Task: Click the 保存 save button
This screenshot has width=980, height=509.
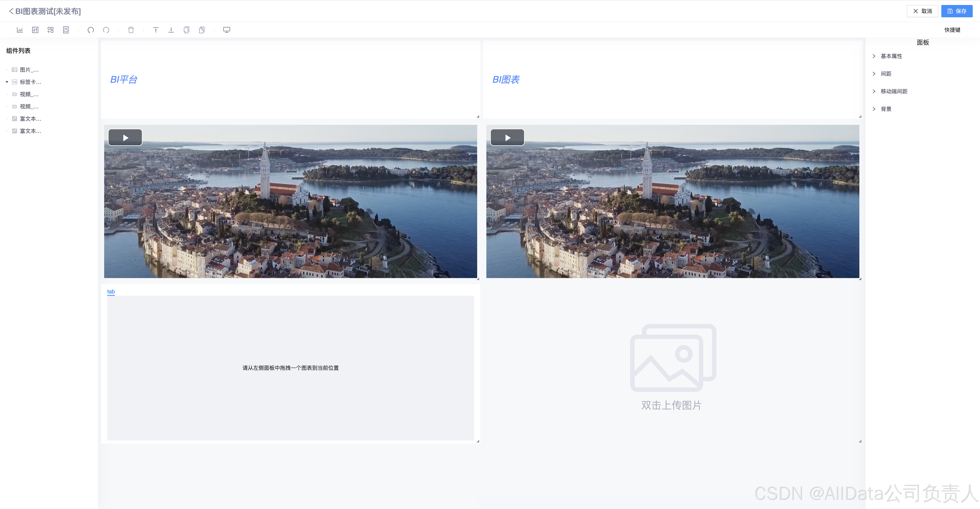Action: [x=956, y=11]
